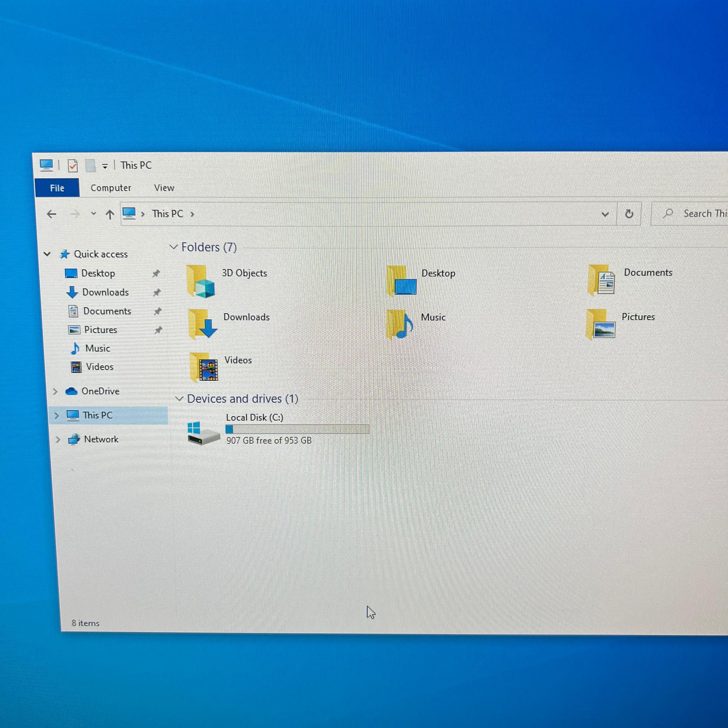The height and width of the screenshot is (728, 728).
Task: Open the Computer ribbon tab
Action: pos(111,188)
